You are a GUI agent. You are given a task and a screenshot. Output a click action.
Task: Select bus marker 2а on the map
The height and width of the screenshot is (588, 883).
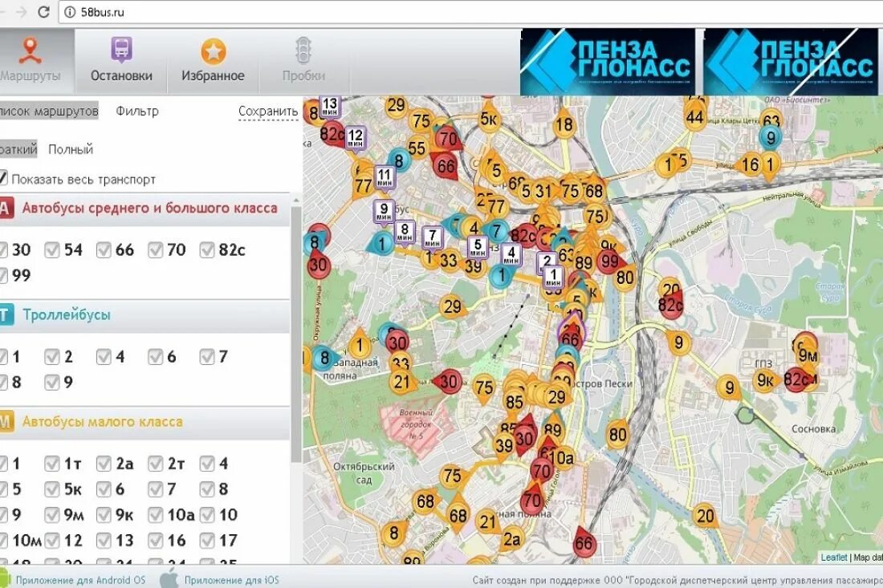pyautogui.click(x=511, y=540)
